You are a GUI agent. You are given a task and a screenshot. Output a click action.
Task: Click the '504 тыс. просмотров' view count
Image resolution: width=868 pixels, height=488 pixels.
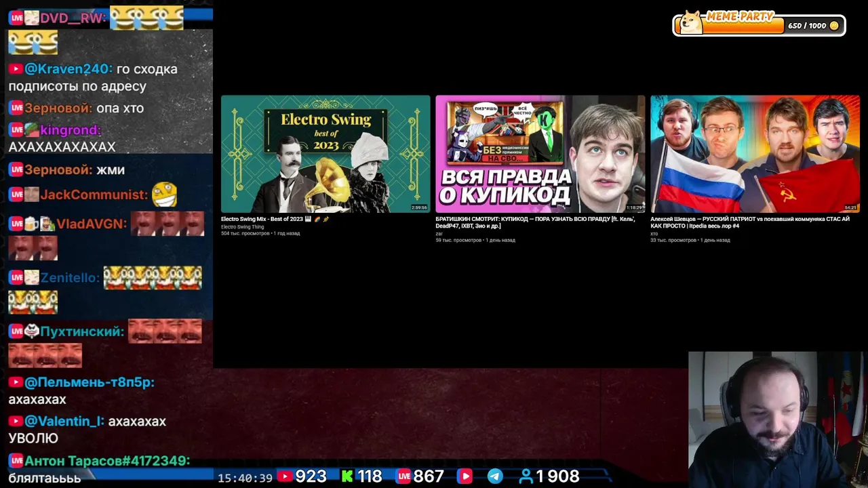245,233
